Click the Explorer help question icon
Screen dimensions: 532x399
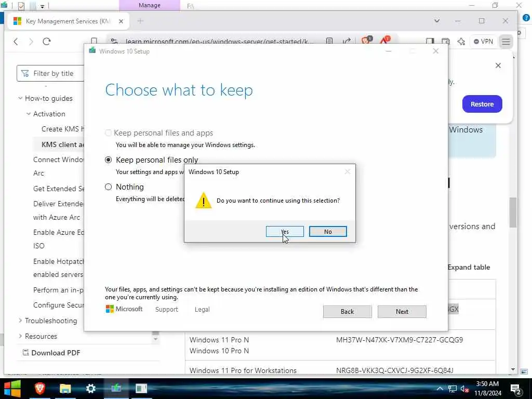(526, 18)
